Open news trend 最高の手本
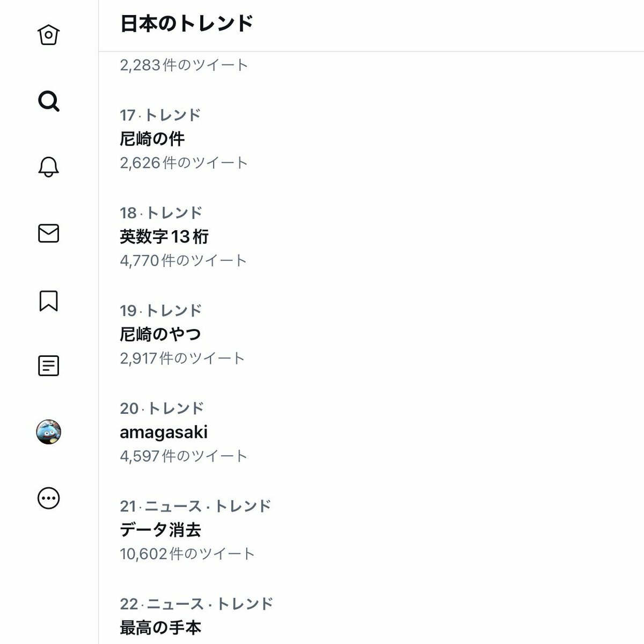644x644 pixels. [160, 627]
